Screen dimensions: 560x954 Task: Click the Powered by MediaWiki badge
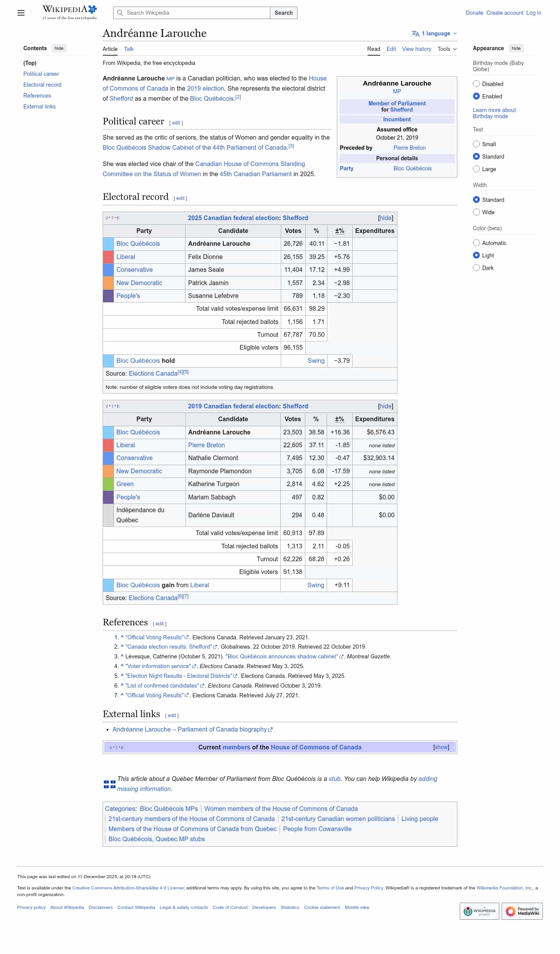coord(522,911)
